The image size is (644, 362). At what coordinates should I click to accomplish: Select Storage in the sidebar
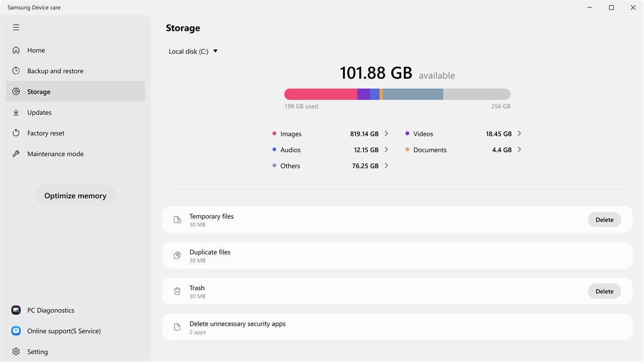click(x=75, y=92)
